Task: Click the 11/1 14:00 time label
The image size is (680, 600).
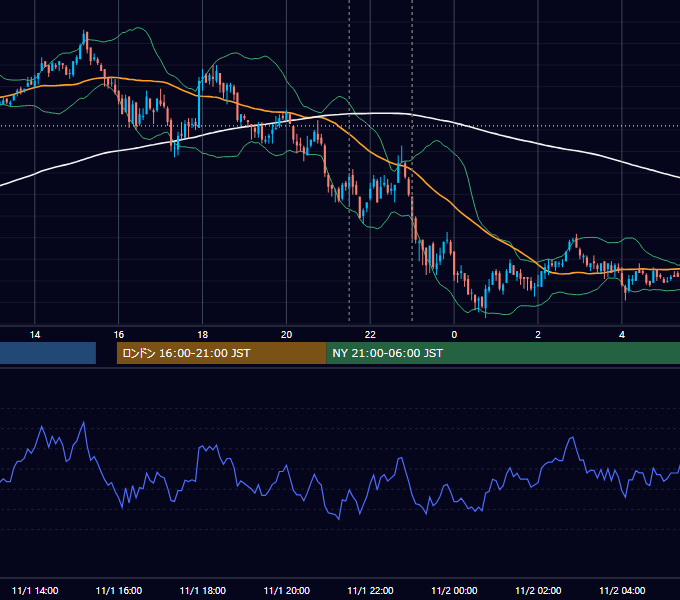Action: (x=35, y=590)
